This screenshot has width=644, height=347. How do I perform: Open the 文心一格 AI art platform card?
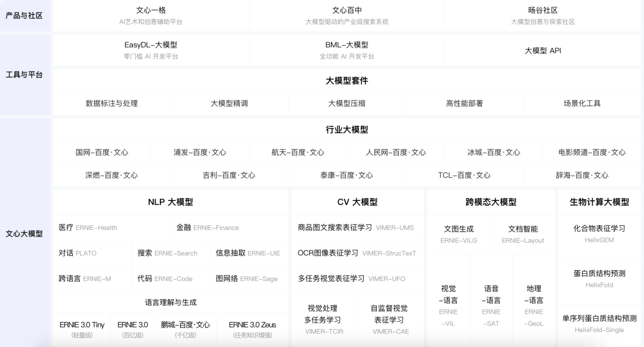151,16
